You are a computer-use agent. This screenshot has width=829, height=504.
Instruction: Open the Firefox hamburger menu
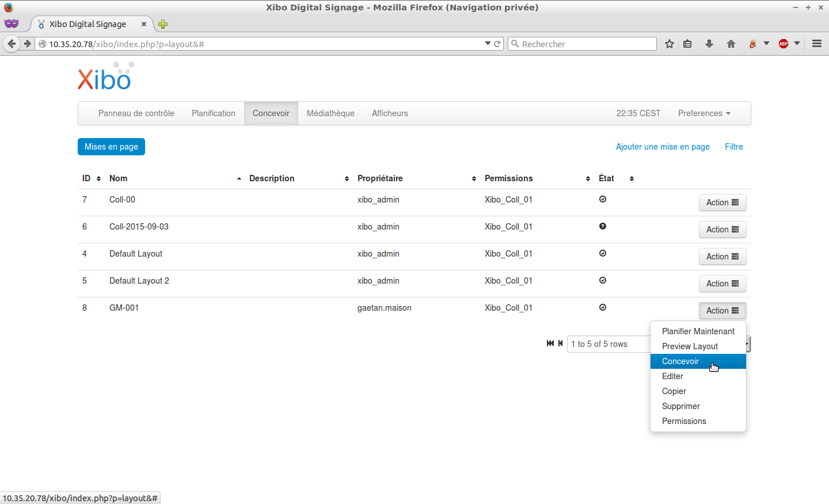click(816, 44)
